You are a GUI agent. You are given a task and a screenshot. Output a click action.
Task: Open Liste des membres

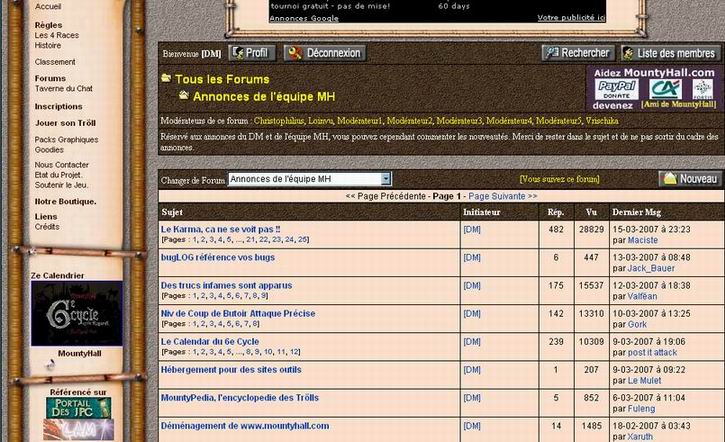click(x=669, y=53)
